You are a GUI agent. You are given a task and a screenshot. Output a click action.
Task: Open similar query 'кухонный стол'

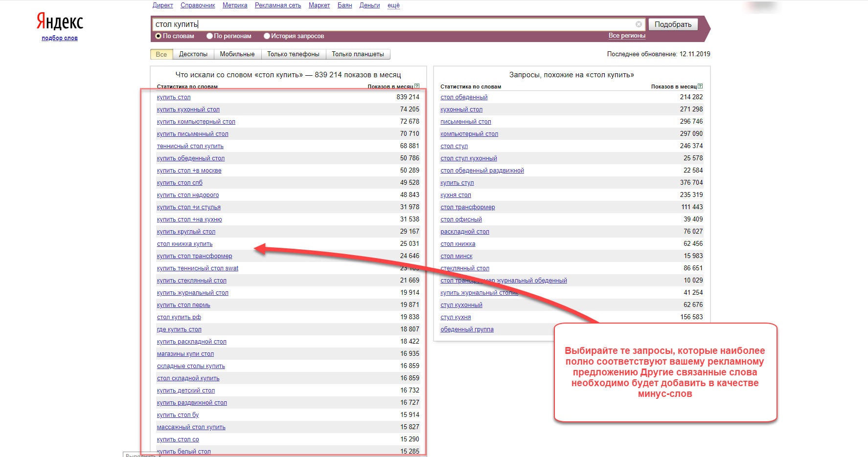coord(461,109)
